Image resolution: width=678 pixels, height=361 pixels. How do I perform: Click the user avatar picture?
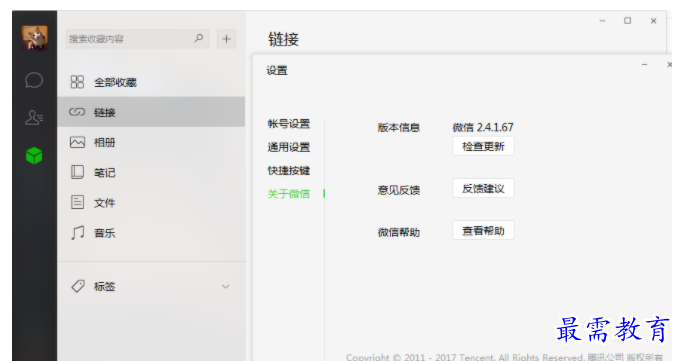coord(35,38)
